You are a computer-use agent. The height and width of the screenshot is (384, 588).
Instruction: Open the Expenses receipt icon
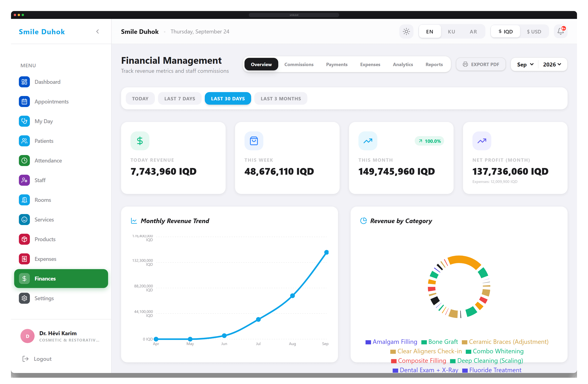click(x=24, y=259)
